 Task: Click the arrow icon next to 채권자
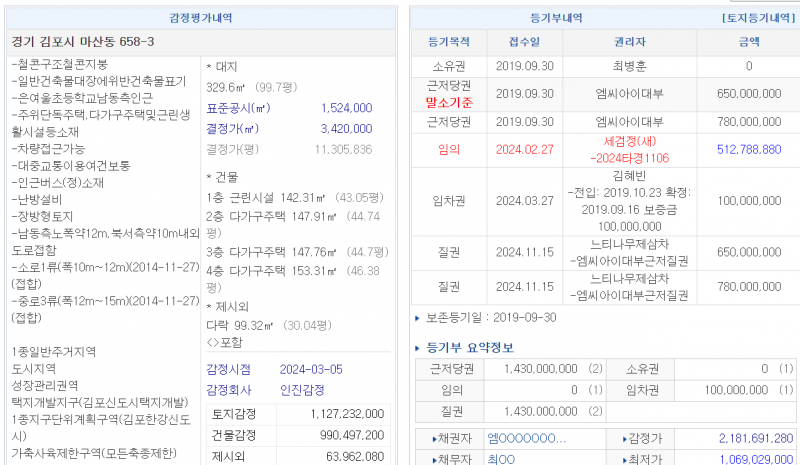click(434, 438)
